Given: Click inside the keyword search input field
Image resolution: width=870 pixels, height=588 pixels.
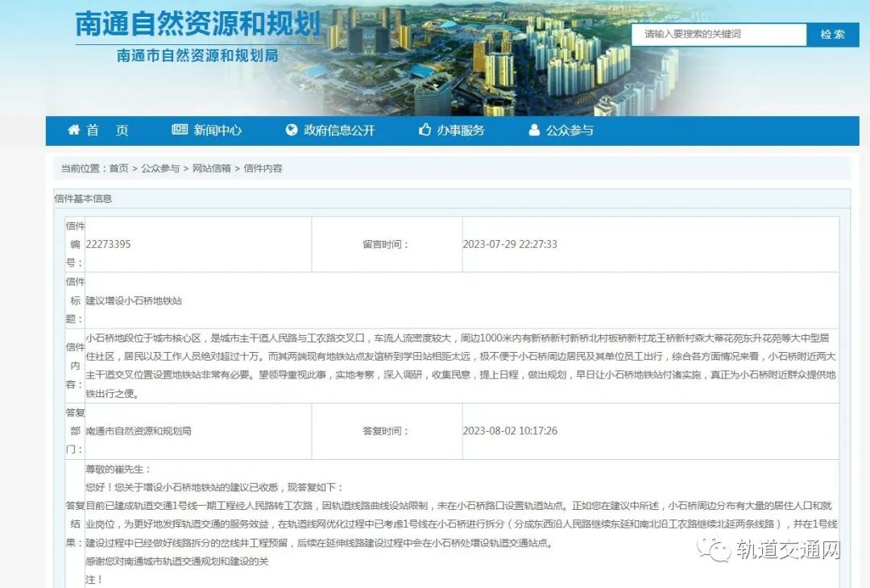Looking at the screenshot, I should (x=721, y=35).
